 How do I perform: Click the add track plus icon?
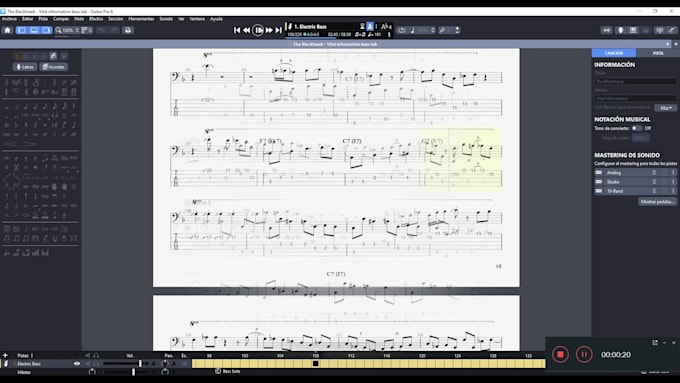click(x=5, y=355)
